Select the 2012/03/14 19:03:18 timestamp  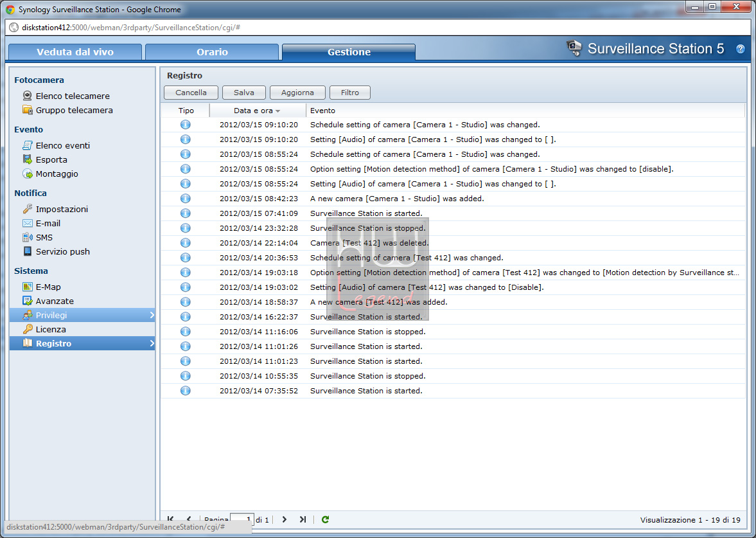click(x=259, y=273)
